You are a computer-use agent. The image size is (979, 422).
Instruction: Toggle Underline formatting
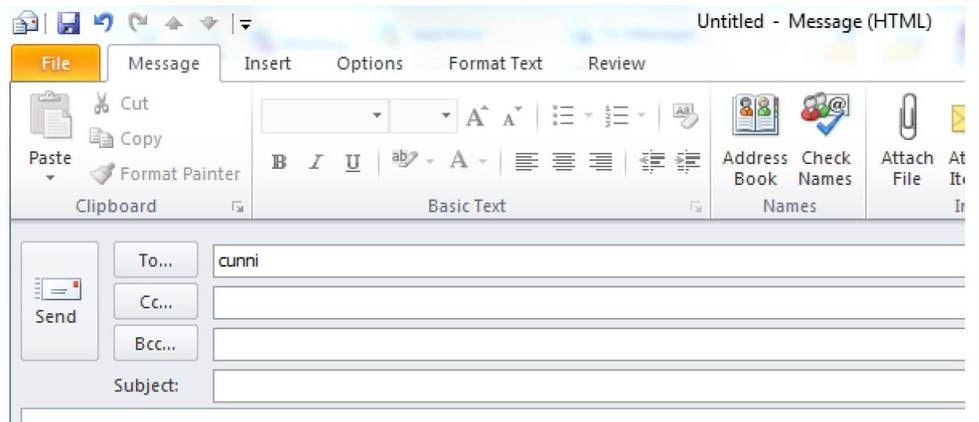pyautogui.click(x=352, y=162)
